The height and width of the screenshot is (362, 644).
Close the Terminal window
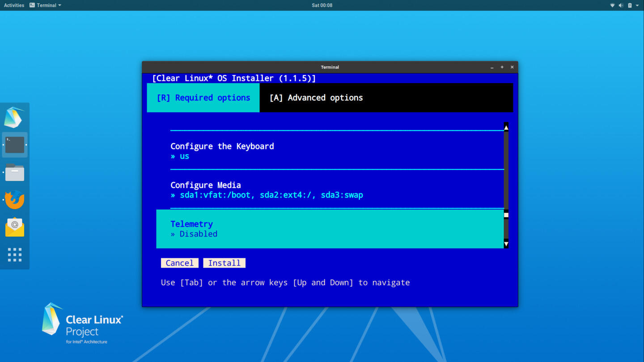512,67
